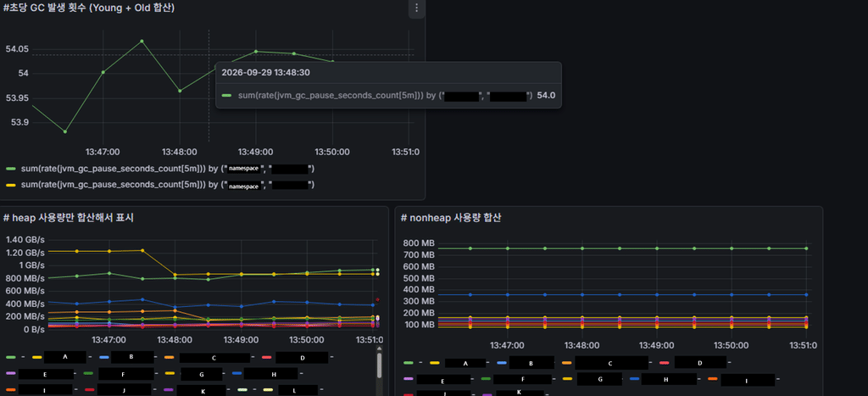Click pale yellow swatch beside L in heap legend

coord(269,390)
